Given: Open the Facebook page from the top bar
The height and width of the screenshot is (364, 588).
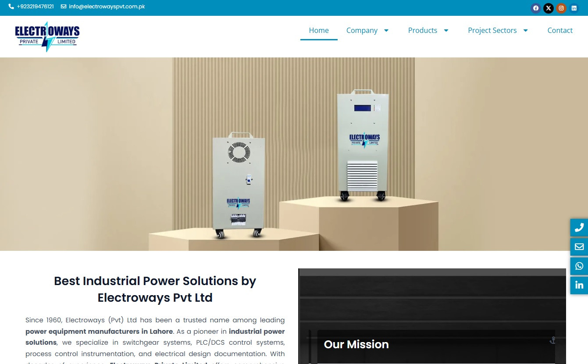Looking at the screenshot, I should (x=535, y=8).
